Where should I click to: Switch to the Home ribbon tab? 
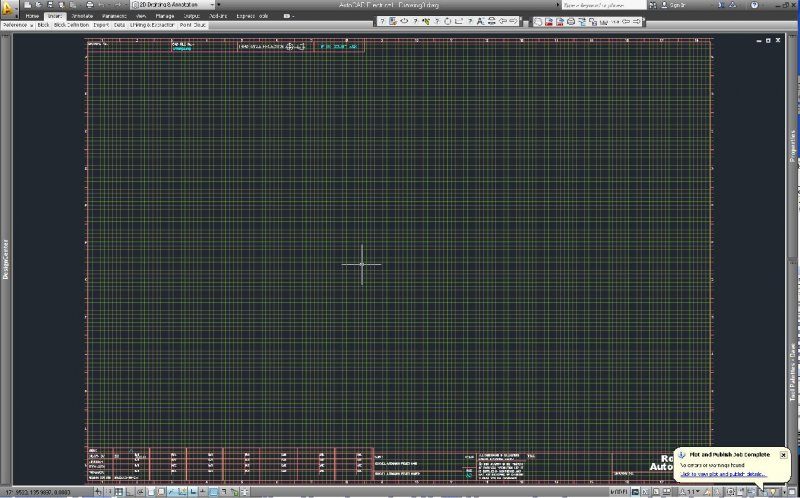32,16
